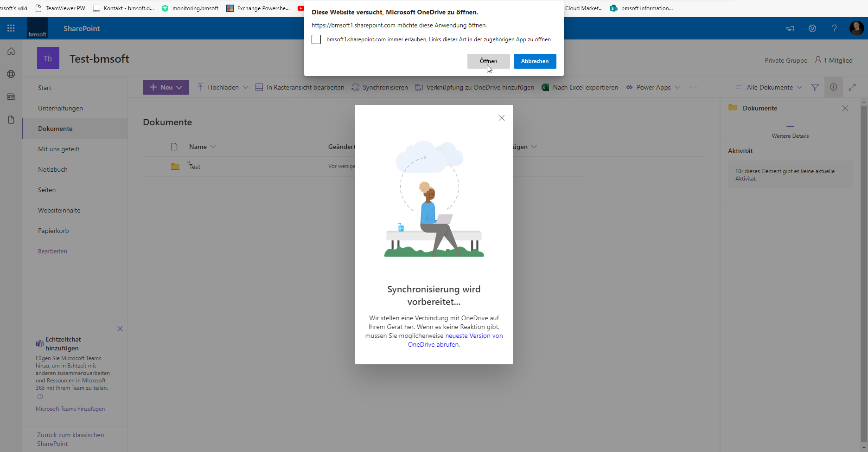Close the Dokumente details pane
This screenshot has width=868, height=452.
click(x=845, y=108)
